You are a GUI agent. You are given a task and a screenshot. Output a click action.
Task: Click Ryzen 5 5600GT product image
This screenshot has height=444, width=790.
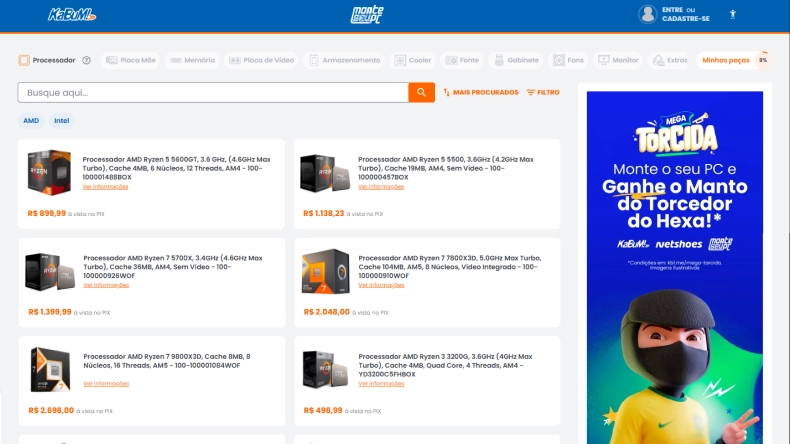[49, 172]
